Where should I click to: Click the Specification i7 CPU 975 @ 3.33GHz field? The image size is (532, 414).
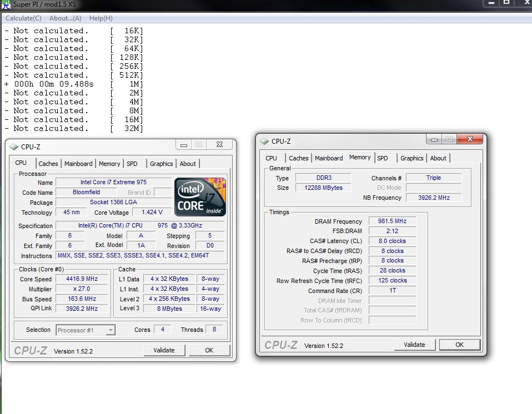point(140,225)
